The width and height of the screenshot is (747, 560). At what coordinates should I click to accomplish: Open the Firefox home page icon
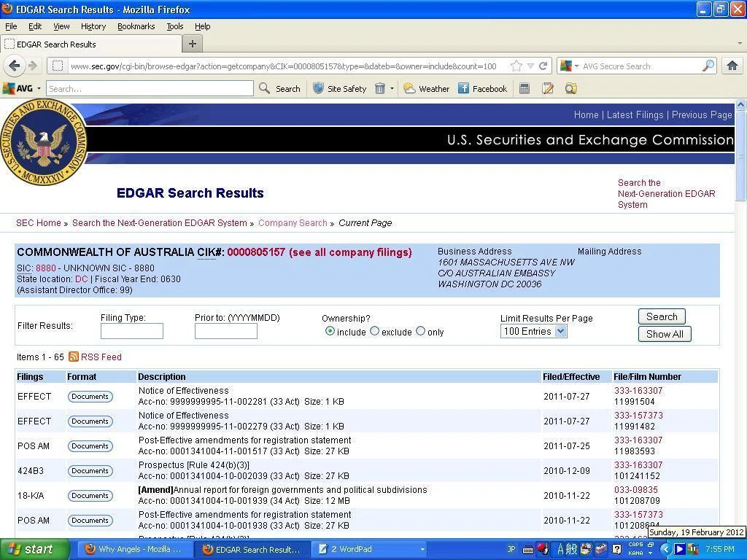click(732, 66)
